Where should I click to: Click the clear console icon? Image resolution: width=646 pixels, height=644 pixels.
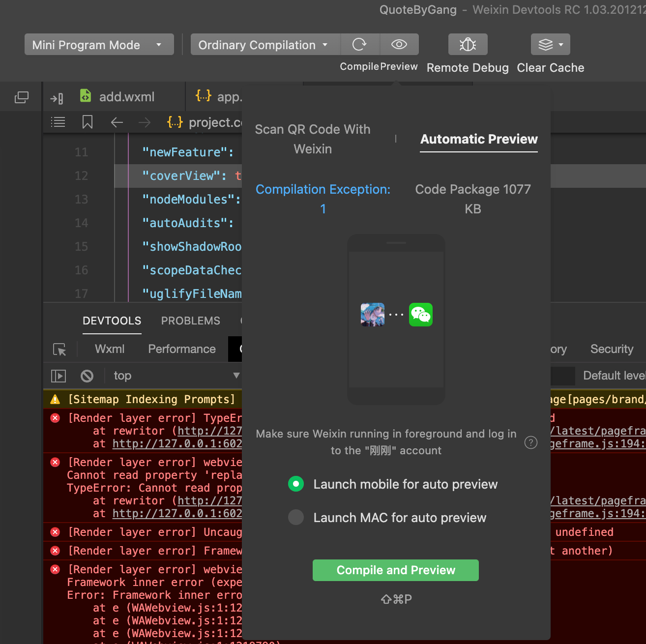(x=87, y=376)
